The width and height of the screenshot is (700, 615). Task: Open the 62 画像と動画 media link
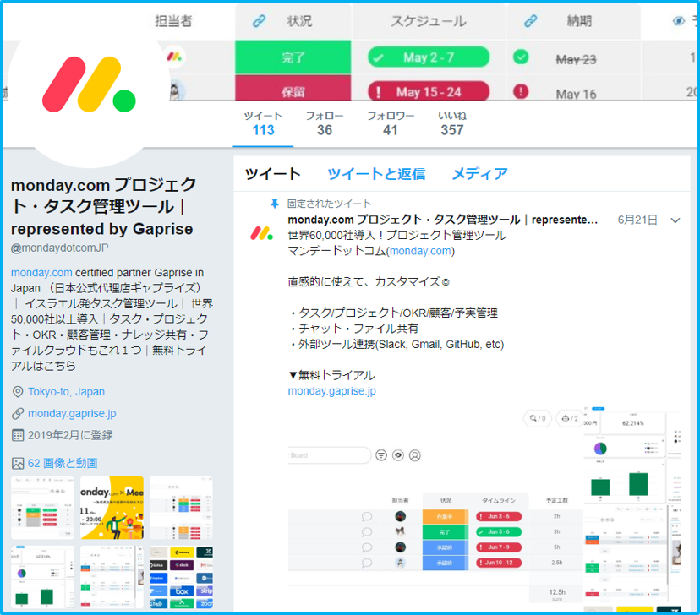(x=63, y=463)
